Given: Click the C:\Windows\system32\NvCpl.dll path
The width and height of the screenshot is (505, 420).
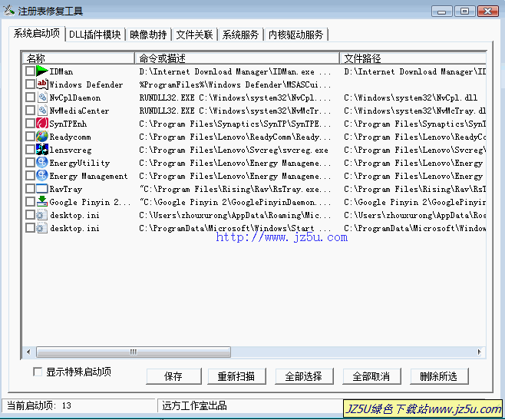Looking at the screenshot, I should [411, 98].
